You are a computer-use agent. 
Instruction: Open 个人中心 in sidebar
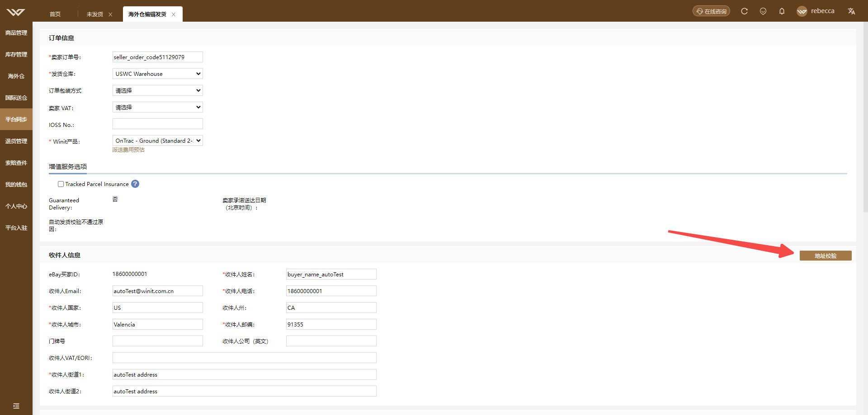point(16,206)
